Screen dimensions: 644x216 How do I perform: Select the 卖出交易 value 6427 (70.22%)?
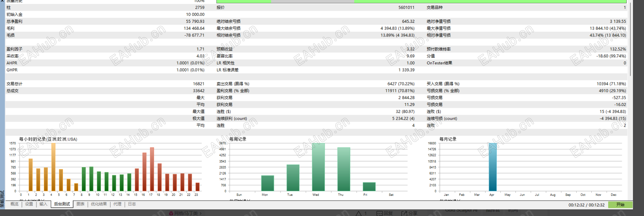click(x=401, y=84)
